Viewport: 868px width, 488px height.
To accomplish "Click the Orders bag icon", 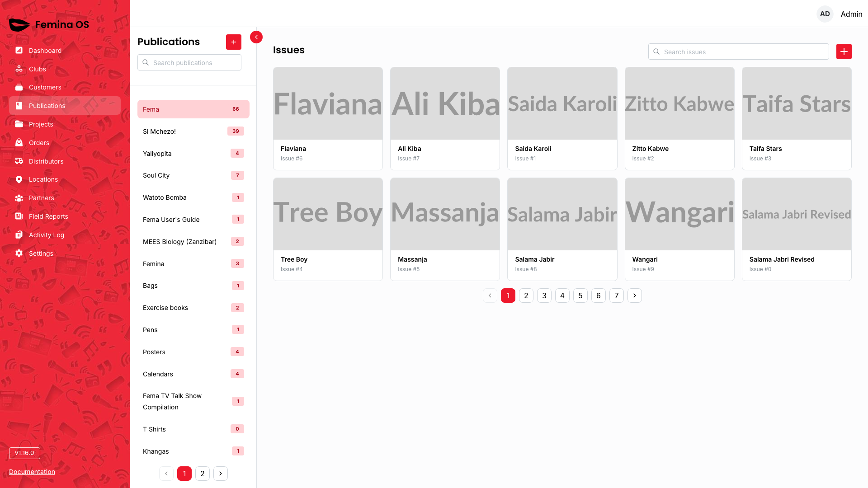I will tap(19, 143).
